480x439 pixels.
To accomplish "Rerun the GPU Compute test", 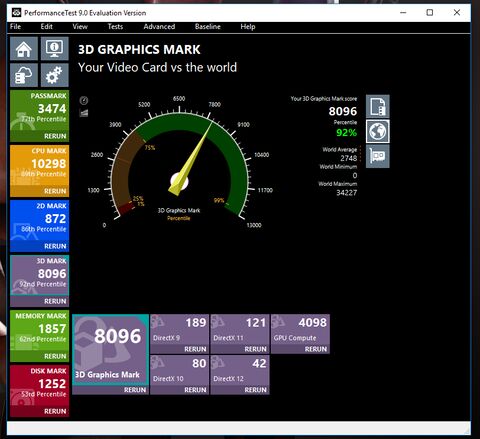I will point(316,349).
